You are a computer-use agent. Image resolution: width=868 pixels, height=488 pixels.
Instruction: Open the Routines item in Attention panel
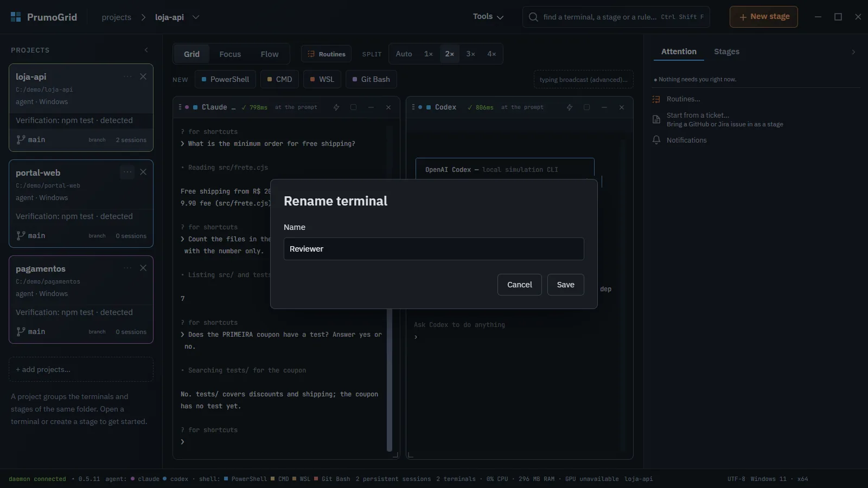(683, 99)
